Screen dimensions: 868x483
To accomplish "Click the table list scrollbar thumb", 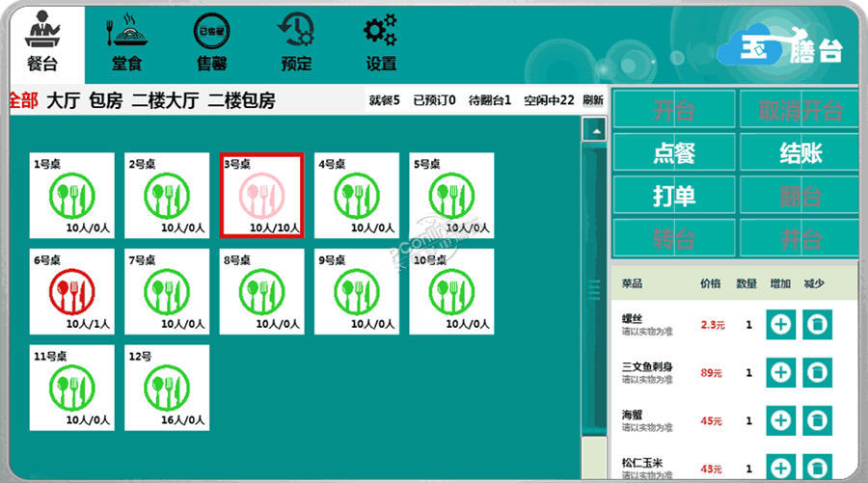I will pos(594,289).
